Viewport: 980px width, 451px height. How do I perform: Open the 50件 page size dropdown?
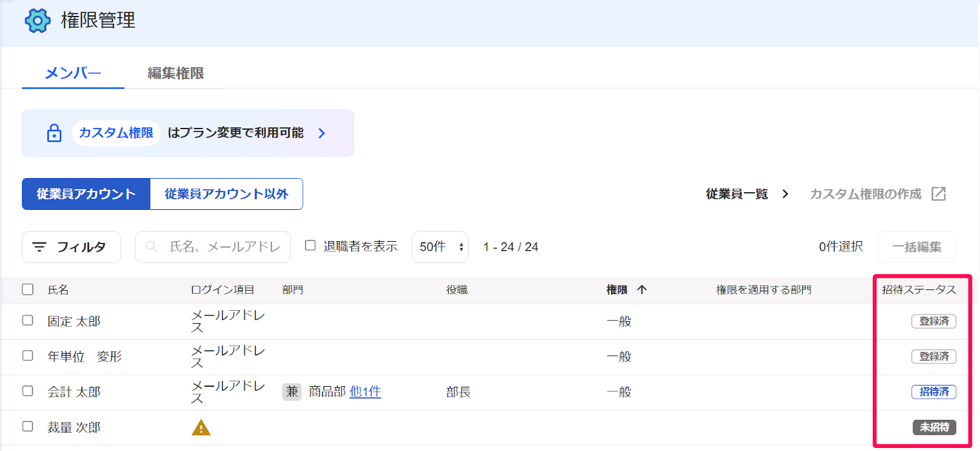coord(440,247)
